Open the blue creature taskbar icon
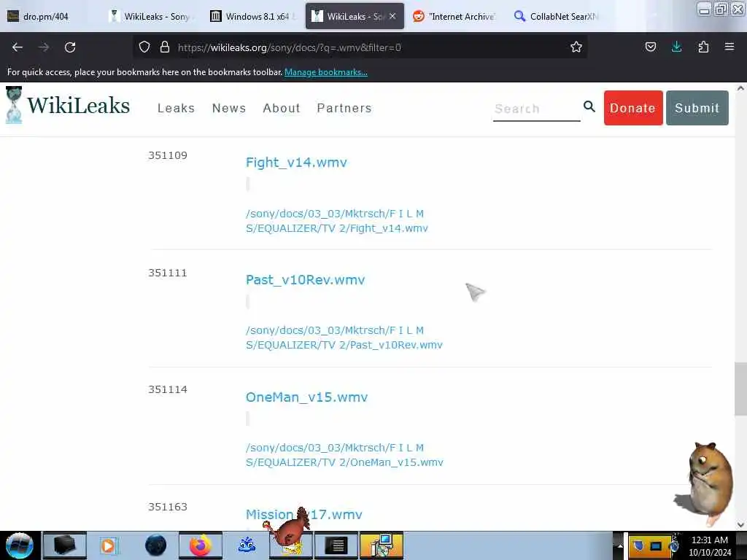The image size is (747, 560). point(247,545)
